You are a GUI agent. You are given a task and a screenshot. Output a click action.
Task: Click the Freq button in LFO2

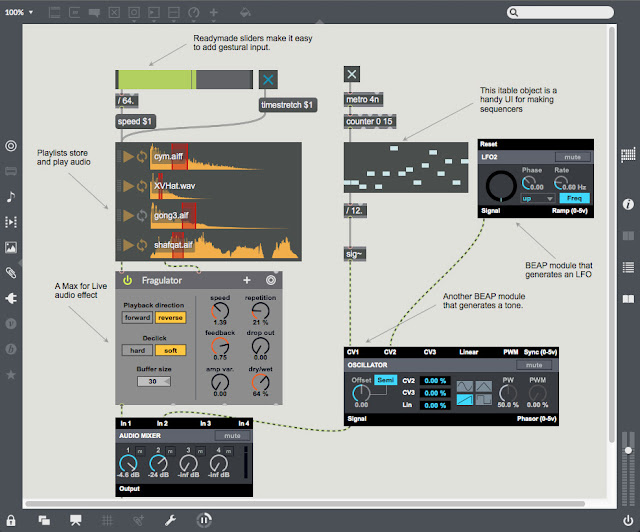tap(574, 198)
